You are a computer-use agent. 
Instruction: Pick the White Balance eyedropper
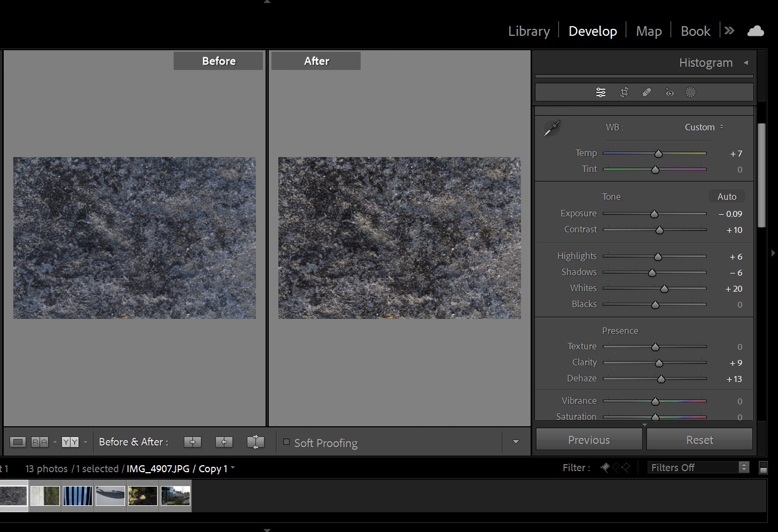551,128
